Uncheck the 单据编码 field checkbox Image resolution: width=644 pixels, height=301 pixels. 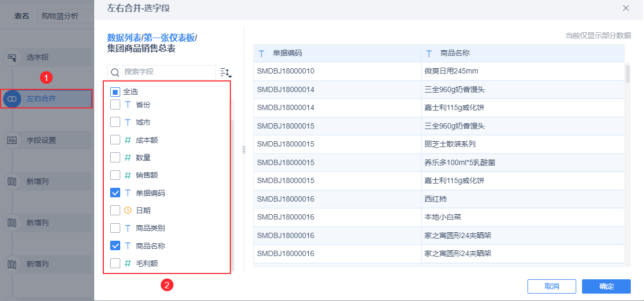pos(115,193)
